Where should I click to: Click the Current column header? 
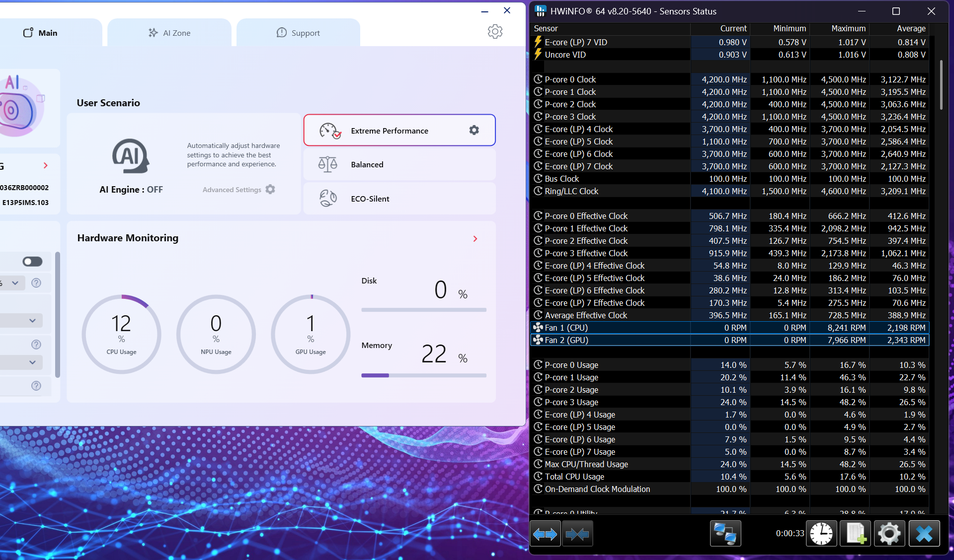(720, 28)
